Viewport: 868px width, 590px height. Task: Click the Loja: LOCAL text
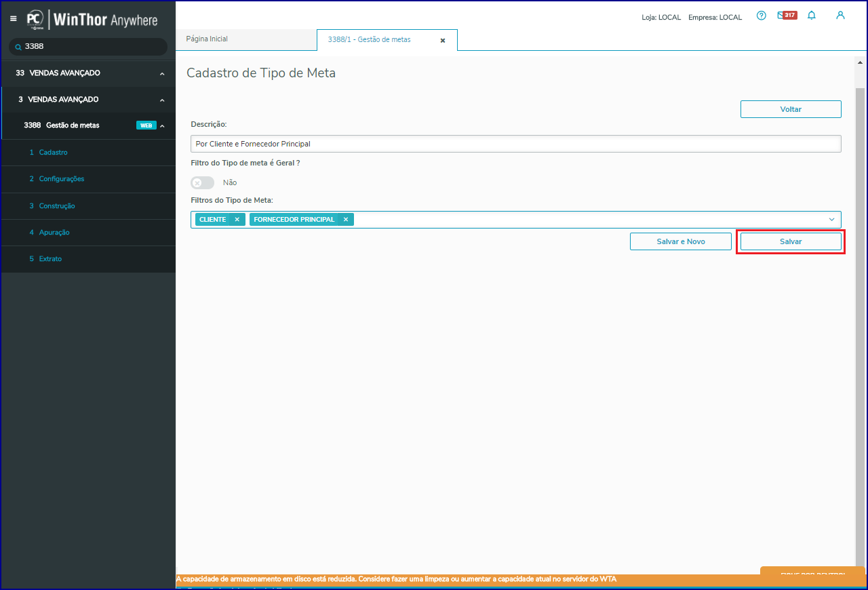(661, 17)
